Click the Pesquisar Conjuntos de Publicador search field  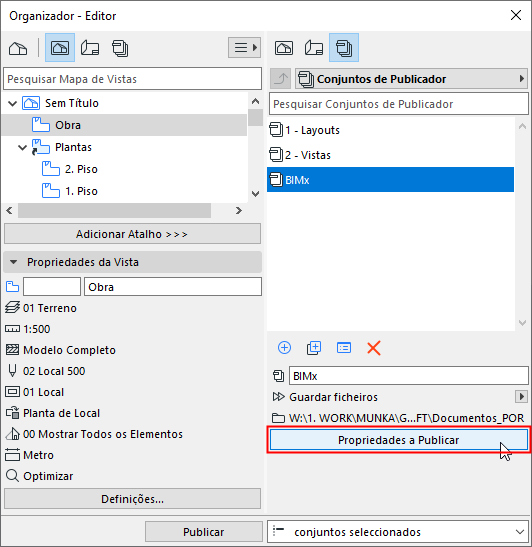click(399, 104)
